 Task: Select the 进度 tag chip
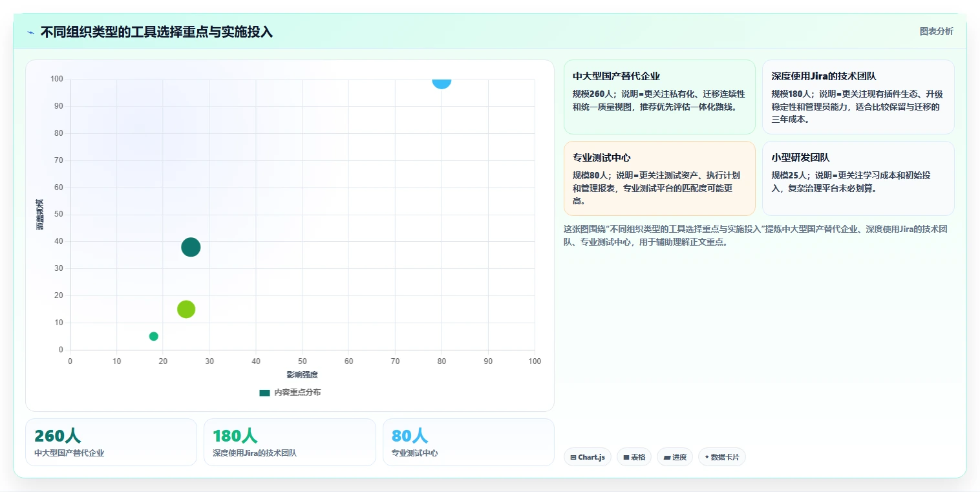pos(675,457)
